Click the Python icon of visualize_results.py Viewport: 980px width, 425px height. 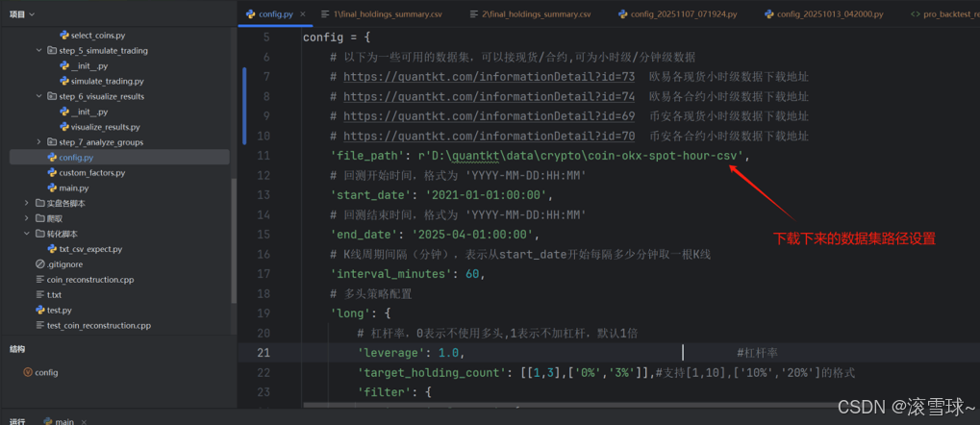coord(63,127)
